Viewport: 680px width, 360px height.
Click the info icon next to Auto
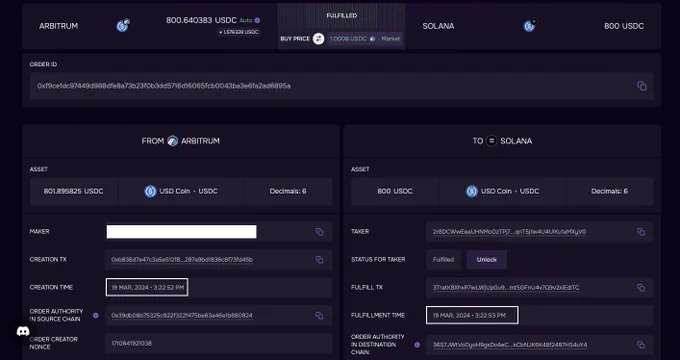click(257, 20)
